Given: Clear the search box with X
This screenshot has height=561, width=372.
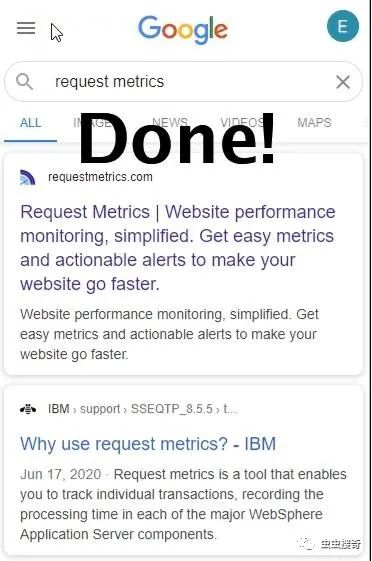Looking at the screenshot, I should (x=343, y=82).
